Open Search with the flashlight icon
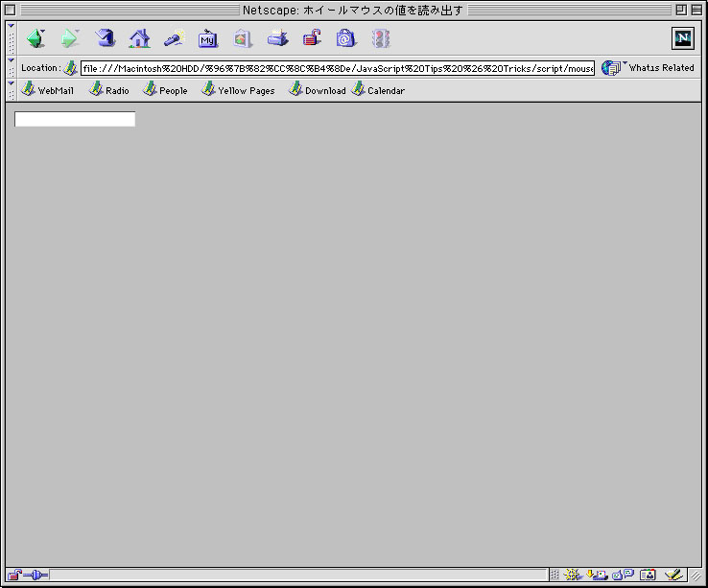 point(175,38)
